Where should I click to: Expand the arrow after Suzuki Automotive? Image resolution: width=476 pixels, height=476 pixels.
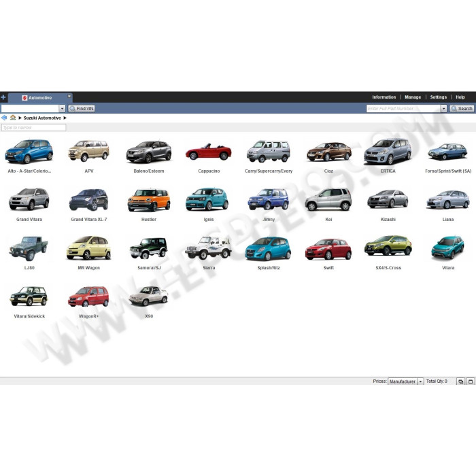click(65, 118)
